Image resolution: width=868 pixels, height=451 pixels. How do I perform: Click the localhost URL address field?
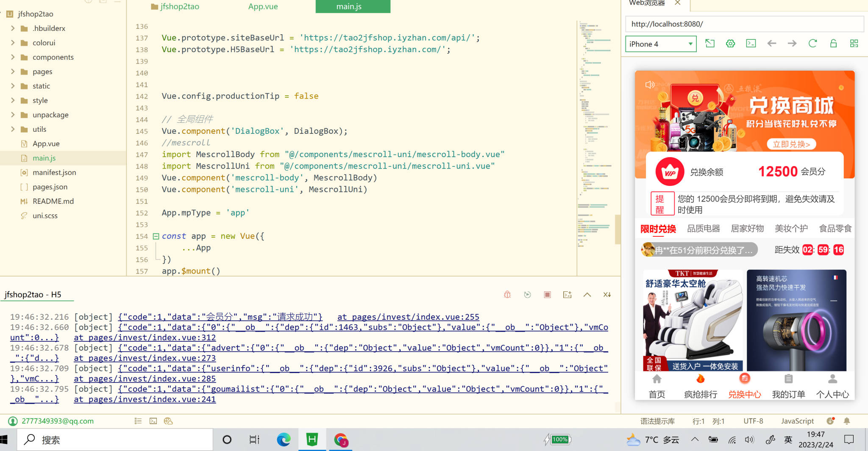[x=744, y=24]
